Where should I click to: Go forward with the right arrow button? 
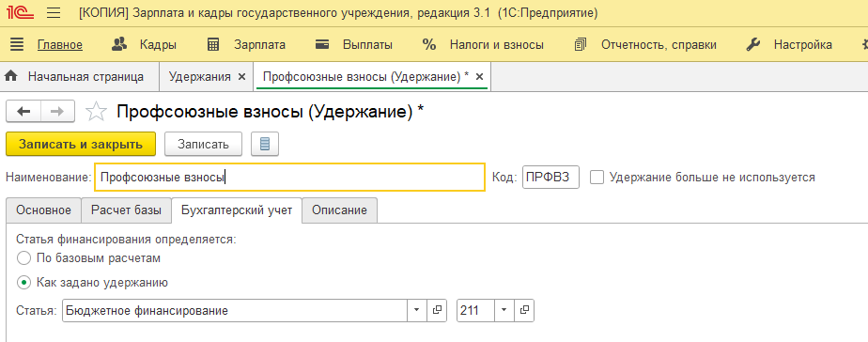(57, 112)
